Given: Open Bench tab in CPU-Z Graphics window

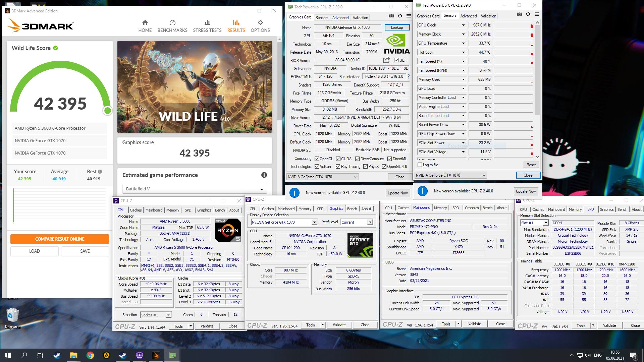Looking at the screenshot, I should pos(352,209).
